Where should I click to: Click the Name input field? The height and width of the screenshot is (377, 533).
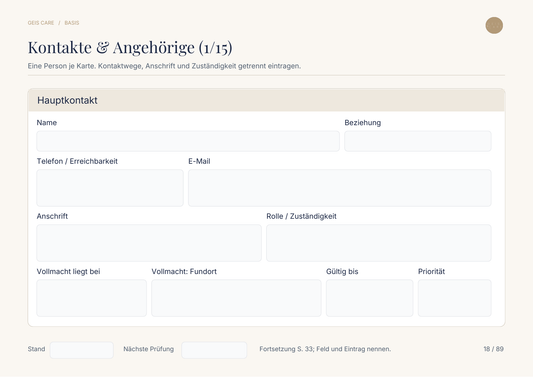click(188, 141)
